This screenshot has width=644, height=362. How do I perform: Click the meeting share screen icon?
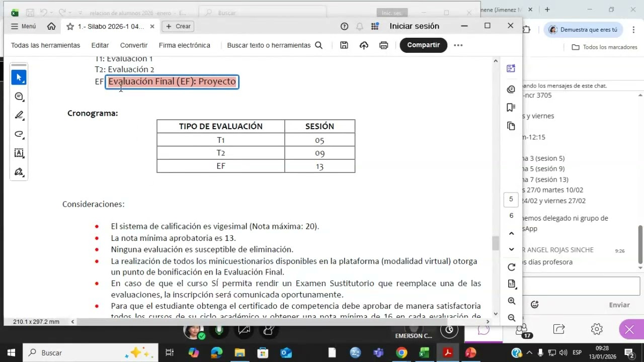pyautogui.click(x=559, y=329)
